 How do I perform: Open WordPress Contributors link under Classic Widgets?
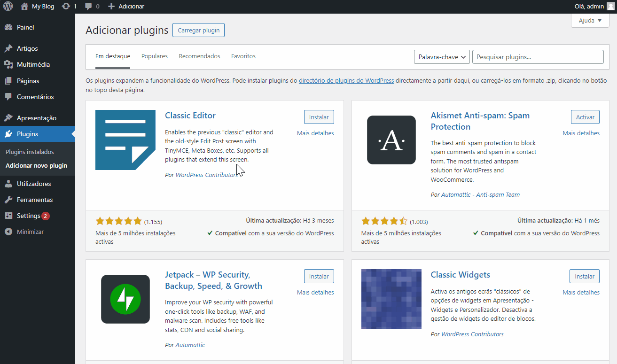(472, 334)
